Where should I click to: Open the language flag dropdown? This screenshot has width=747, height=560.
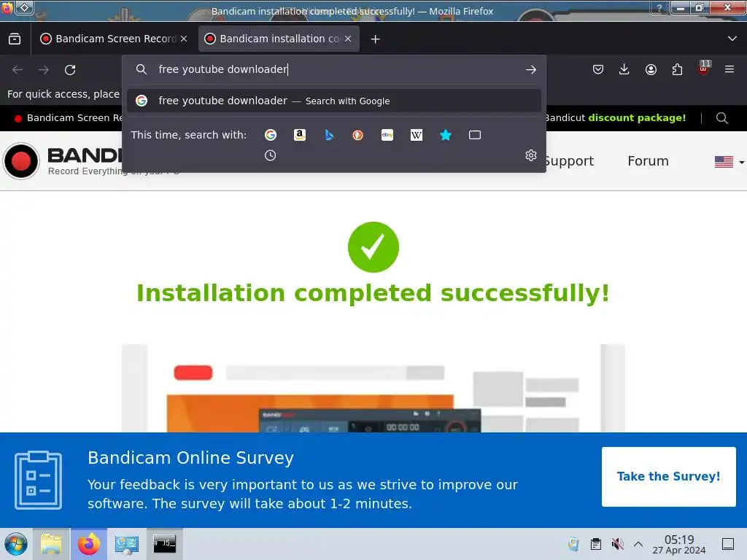point(729,162)
